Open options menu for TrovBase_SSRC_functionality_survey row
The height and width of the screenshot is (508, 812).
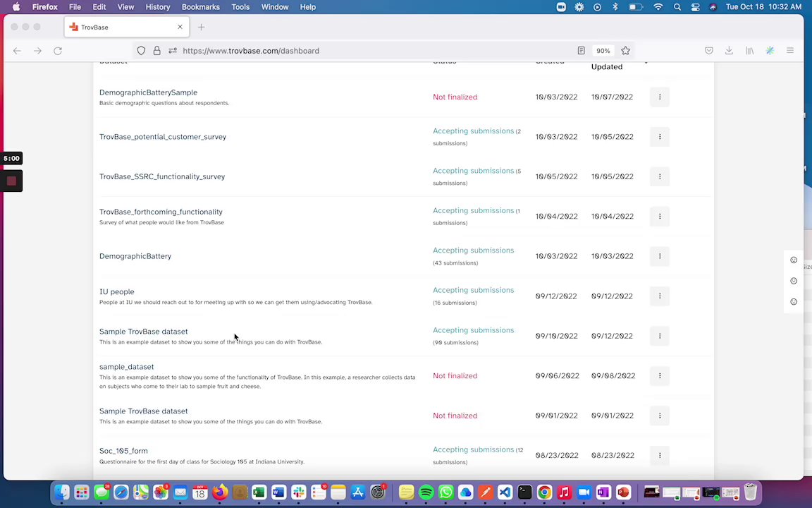(x=660, y=177)
